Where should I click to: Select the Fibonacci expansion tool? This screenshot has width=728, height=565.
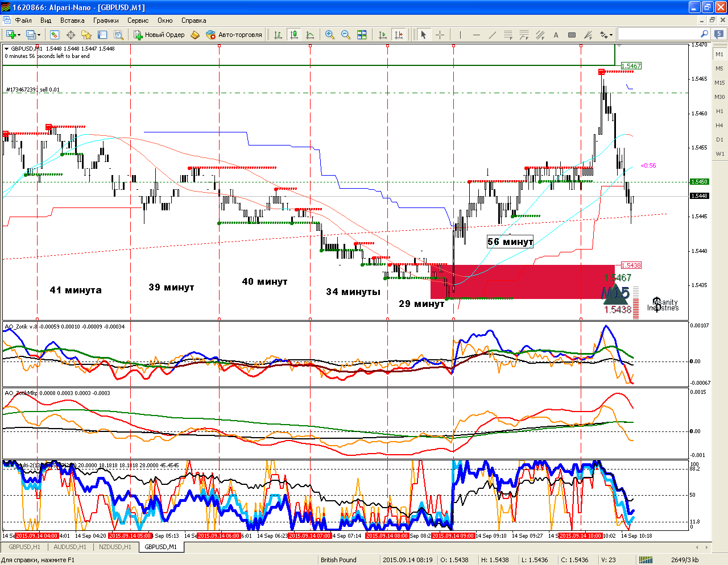pos(524,35)
